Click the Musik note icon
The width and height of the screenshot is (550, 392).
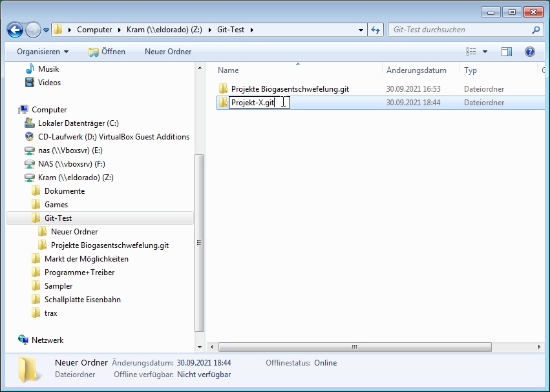(30, 68)
